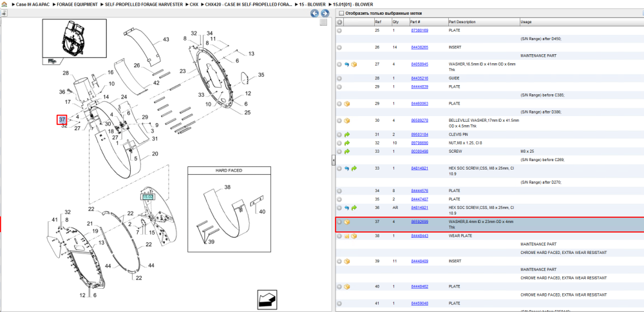The image size is (644, 312).
Task: Click the plus icon for PLATE 84459048
Action: click(339, 304)
